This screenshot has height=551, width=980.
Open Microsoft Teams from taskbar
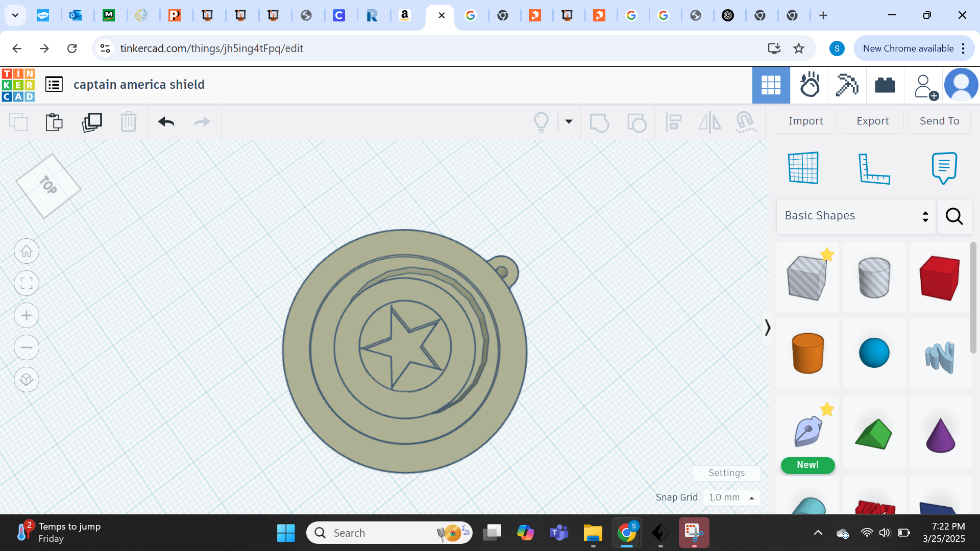(559, 533)
